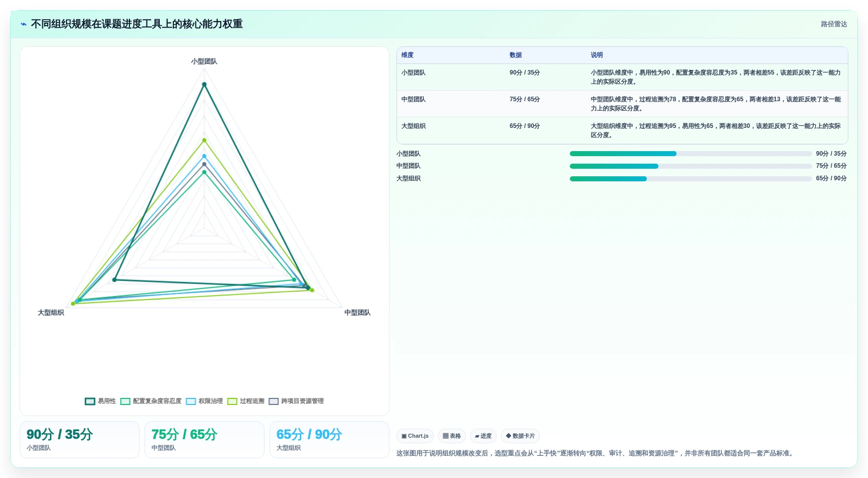This screenshot has width=868, height=478.
Task: Open the 65分 / 90分 大型组织 stat card
Action: (329, 440)
